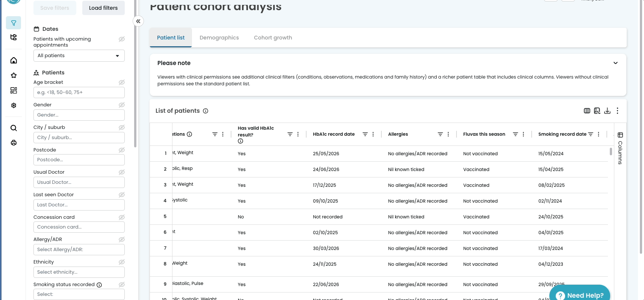644x300 pixels.
Task: Open the Smoking status Select field
Action: click(79, 294)
